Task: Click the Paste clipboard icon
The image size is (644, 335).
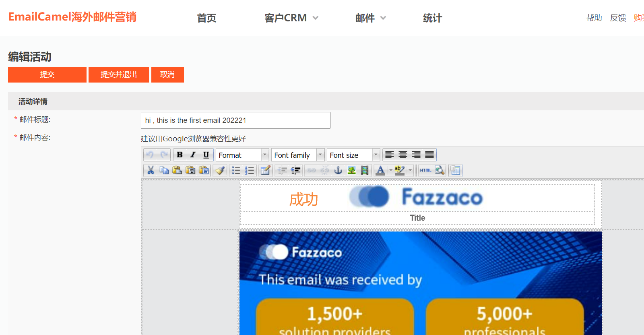Action: (177, 170)
